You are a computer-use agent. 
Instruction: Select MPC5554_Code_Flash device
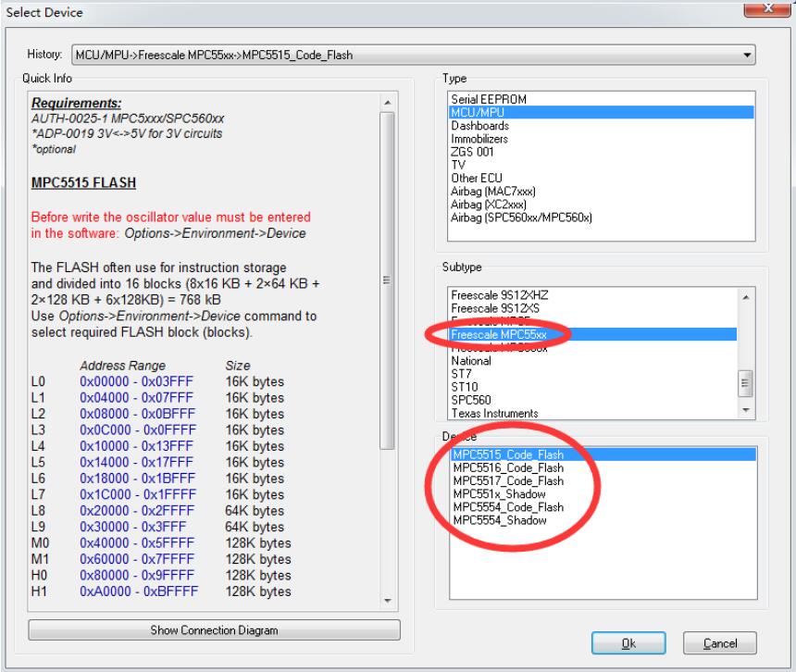point(603,507)
